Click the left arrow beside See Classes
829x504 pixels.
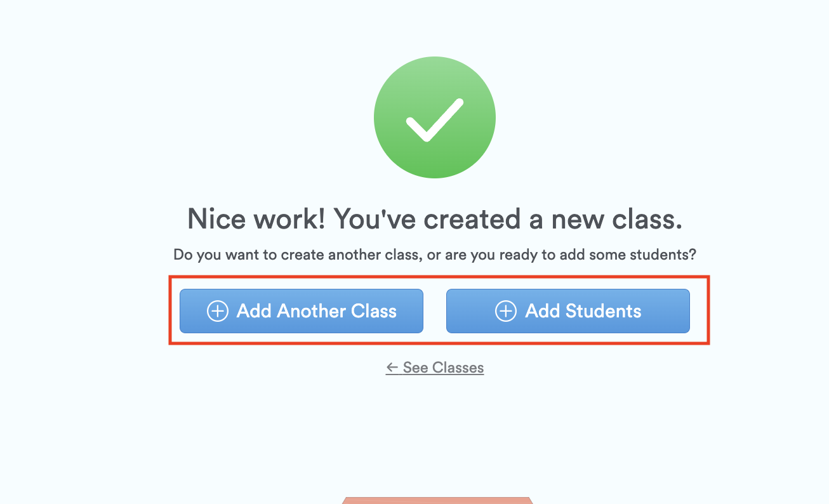392,368
